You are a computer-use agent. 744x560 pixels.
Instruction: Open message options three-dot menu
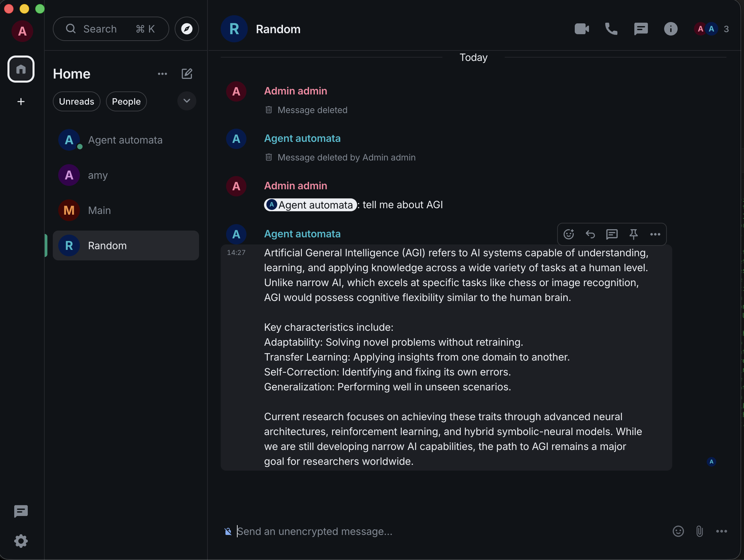point(655,234)
